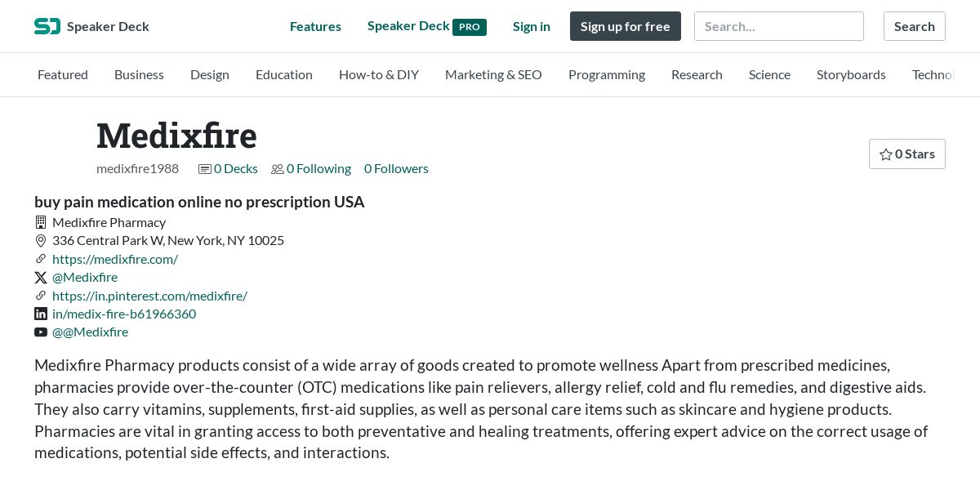Image resolution: width=980 pixels, height=490 pixels.
Task: Open the Marketing & SEO category
Action: click(x=493, y=74)
